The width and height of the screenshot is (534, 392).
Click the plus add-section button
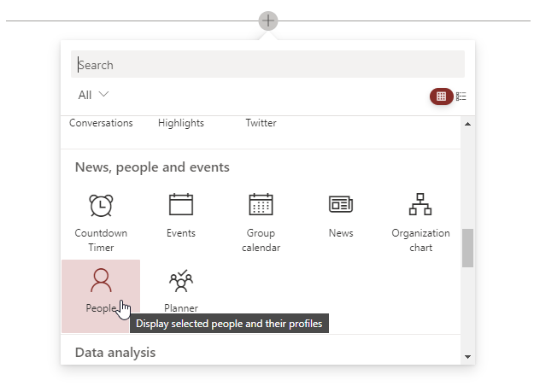tap(268, 20)
